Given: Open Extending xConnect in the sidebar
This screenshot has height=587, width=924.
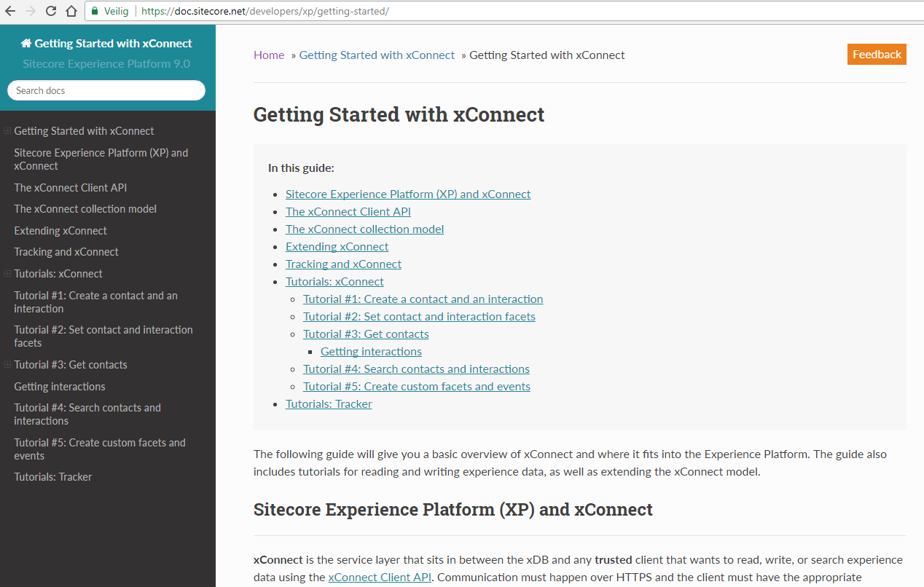Looking at the screenshot, I should pyautogui.click(x=60, y=231).
